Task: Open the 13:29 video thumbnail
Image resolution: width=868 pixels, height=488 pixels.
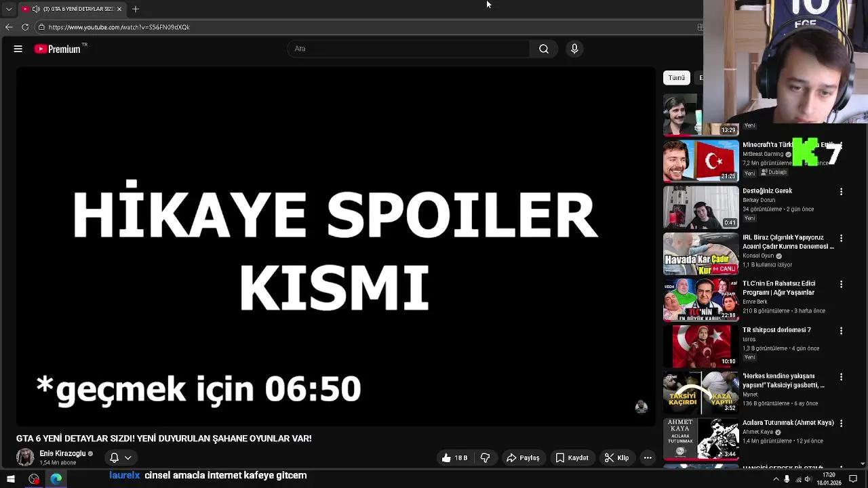Action: pyautogui.click(x=701, y=115)
